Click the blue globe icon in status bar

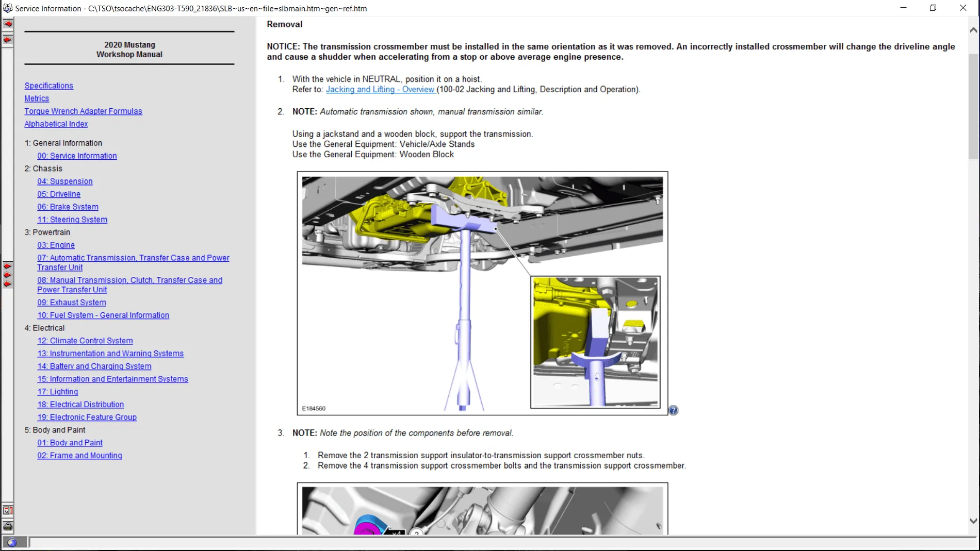[12, 542]
